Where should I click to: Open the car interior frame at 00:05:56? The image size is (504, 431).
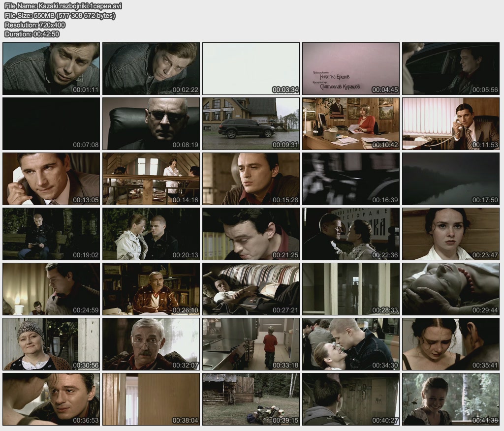click(451, 68)
